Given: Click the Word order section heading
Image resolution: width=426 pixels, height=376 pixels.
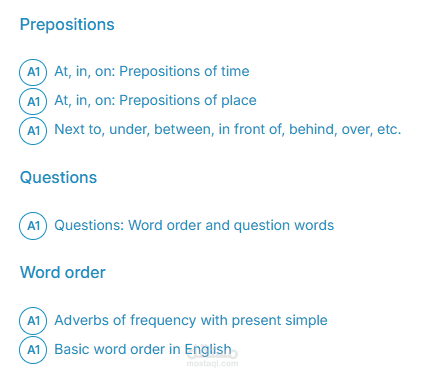Looking at the screenshot, I should pyautogui.click(x=63, y=272).
